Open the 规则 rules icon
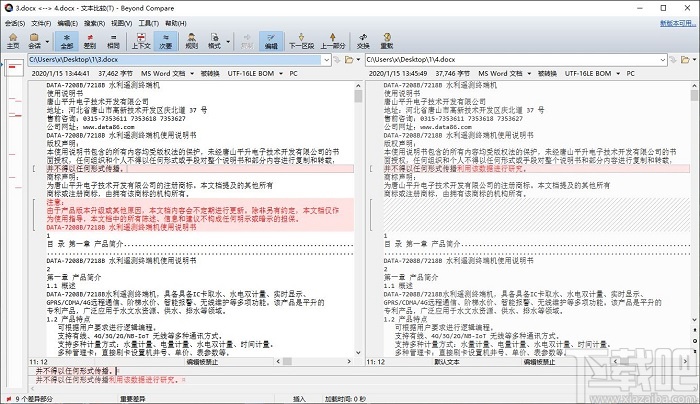 click(192, 41)
